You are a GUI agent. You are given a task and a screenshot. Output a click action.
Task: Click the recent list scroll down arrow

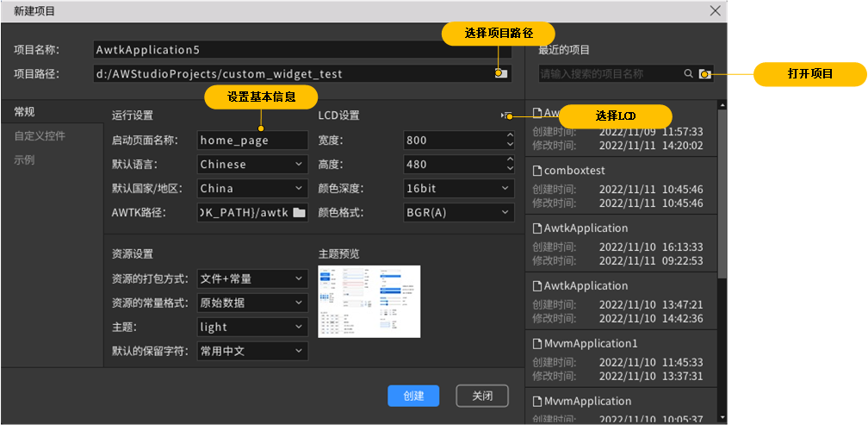tap(722, 416)
